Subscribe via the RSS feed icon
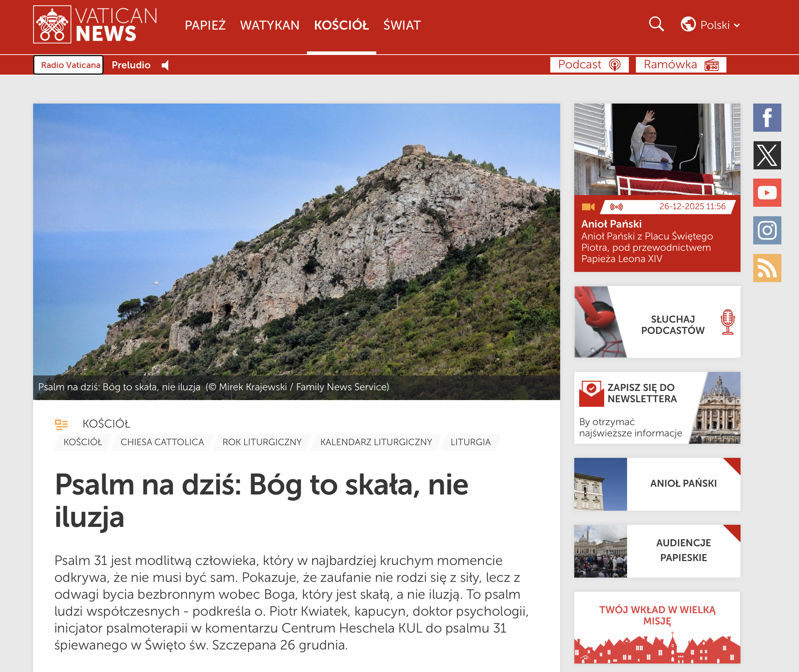 point(767,269)
